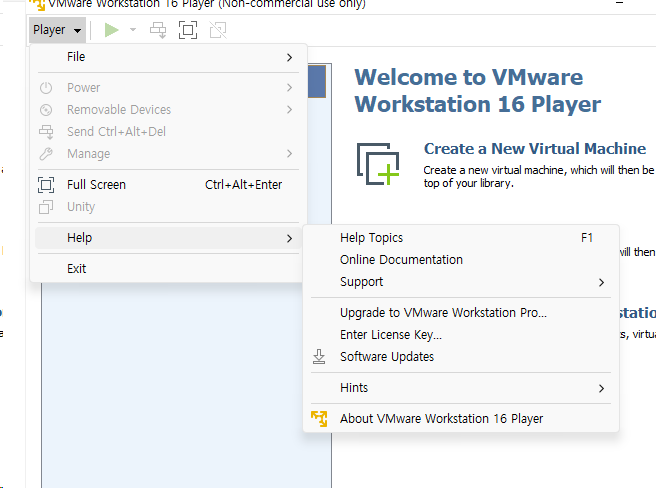Click the Removable Devices disc icon

[x=46, y=110]
